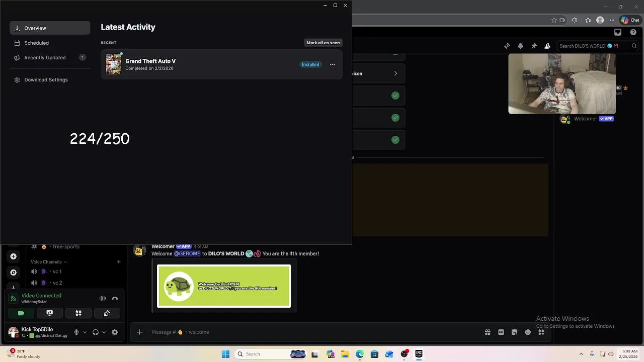The width and height of the screenshot is (644, 362).
Task: Click the message attachment plus button
Action: (x=139, y=332)
